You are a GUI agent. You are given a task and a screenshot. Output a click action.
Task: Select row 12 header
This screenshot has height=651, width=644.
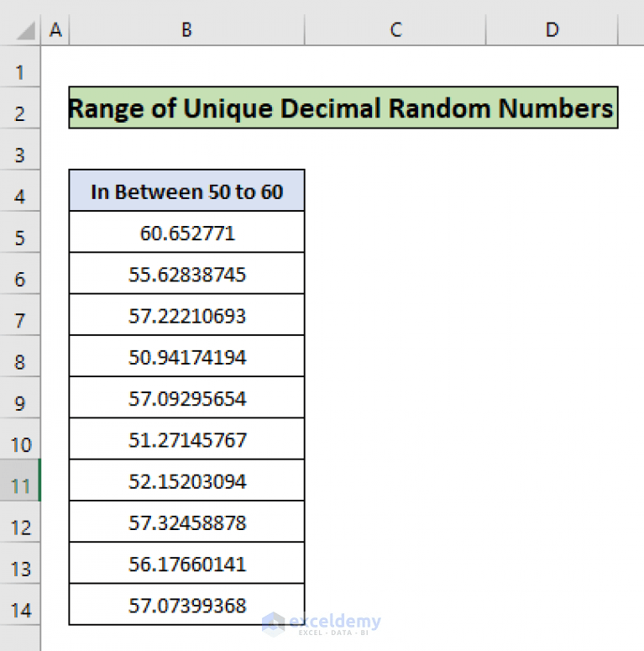pos(20,522)
